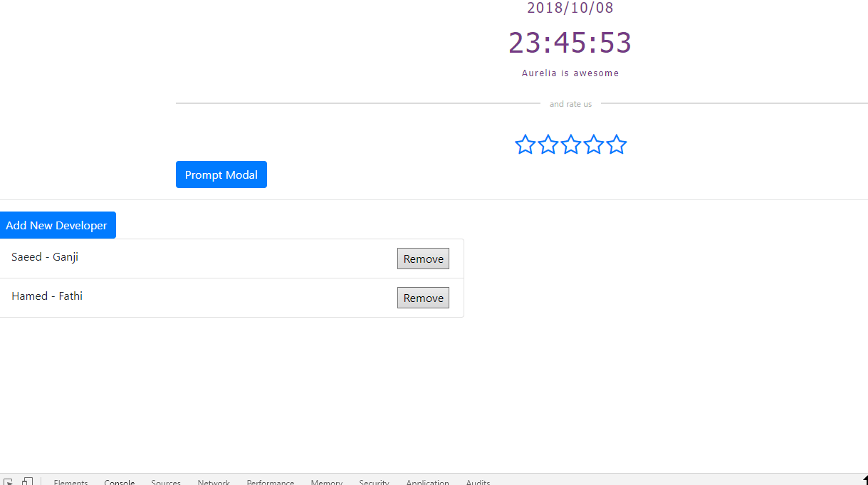Go to the DevTools Sources tab

(166, 482)
